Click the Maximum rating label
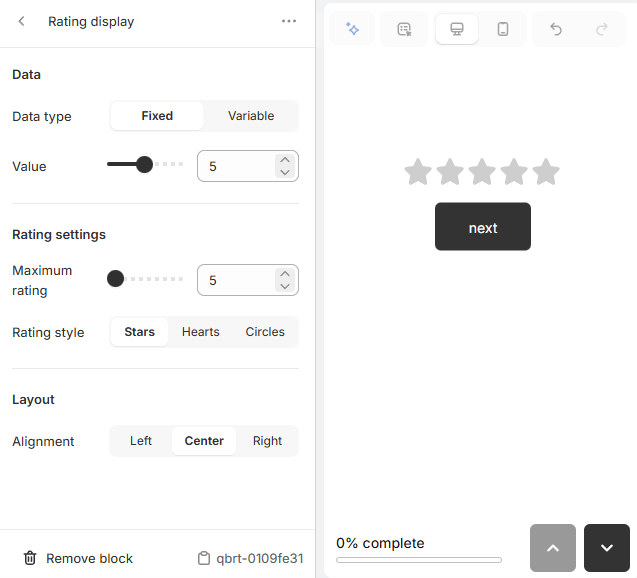The height and width of the screenshot is (578, 637). [x=42, y=281]
